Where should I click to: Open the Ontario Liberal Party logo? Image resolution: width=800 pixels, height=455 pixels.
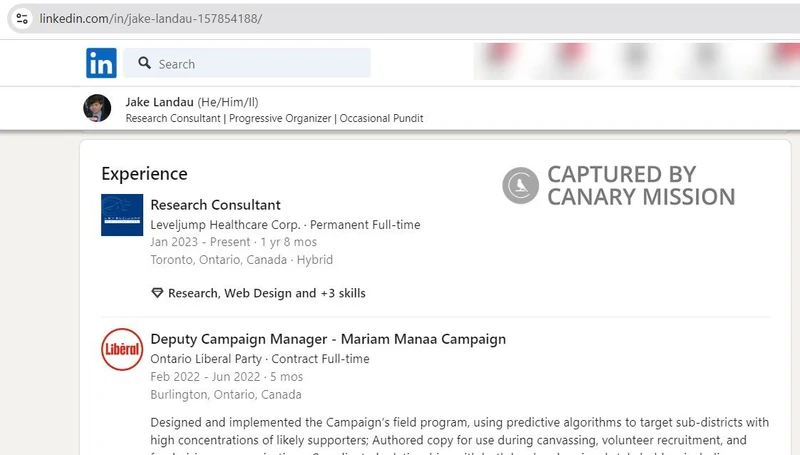click(x=122, y=349)
